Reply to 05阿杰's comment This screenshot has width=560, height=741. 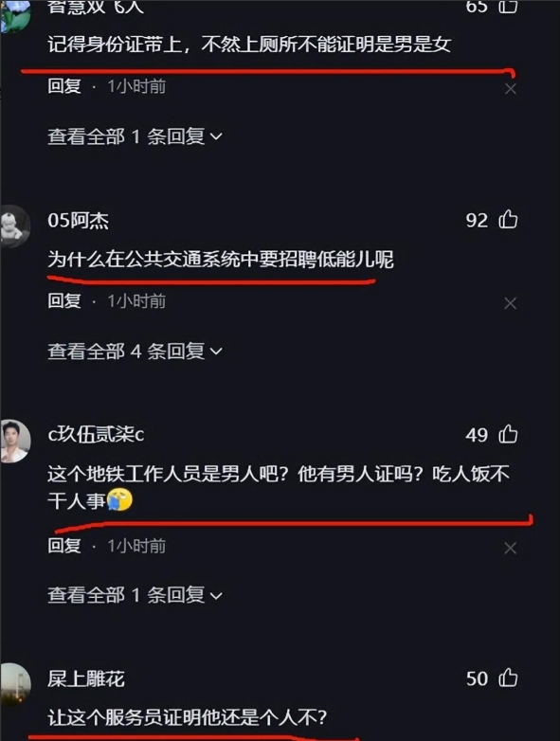[64, 300]
